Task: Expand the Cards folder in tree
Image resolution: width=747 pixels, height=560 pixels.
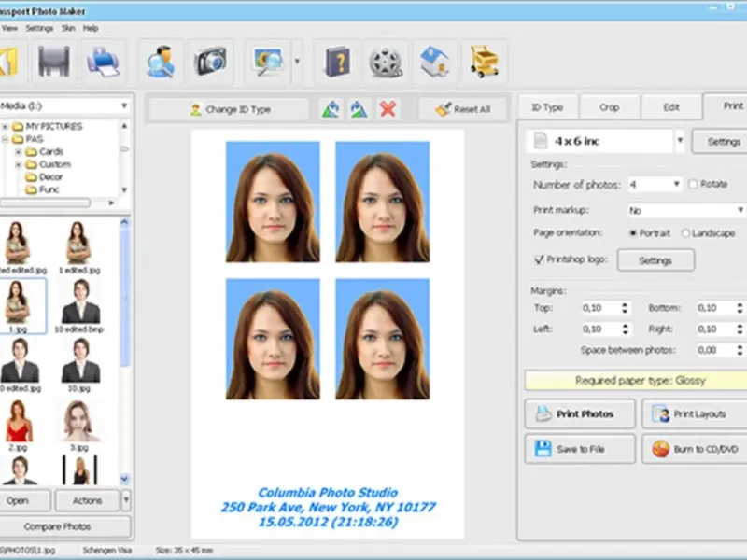Action: 18,151
